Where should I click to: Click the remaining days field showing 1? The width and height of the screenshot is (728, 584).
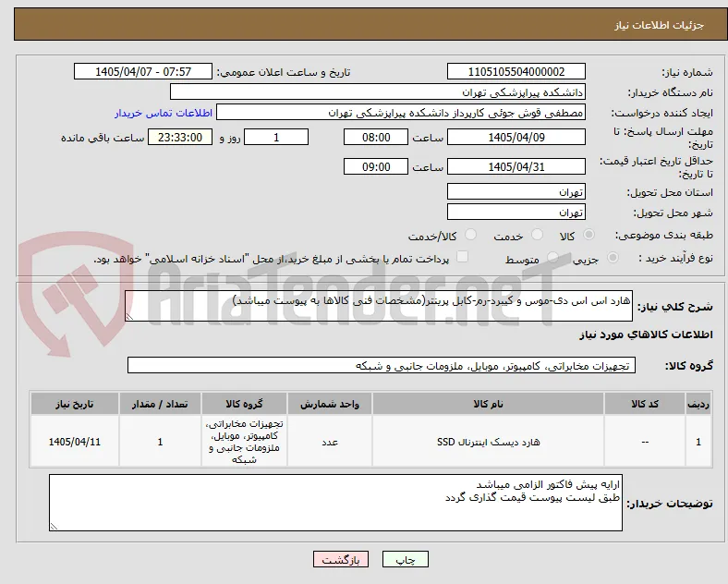[276, 137]
